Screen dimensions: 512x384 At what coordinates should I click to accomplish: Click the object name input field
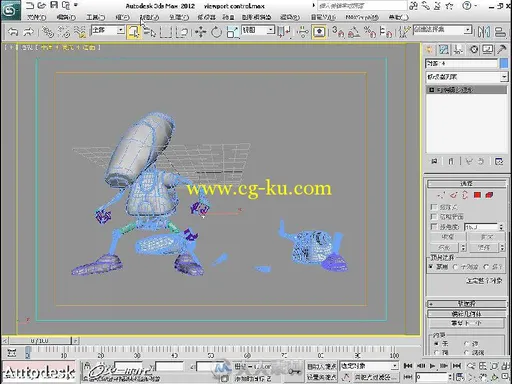461,63
